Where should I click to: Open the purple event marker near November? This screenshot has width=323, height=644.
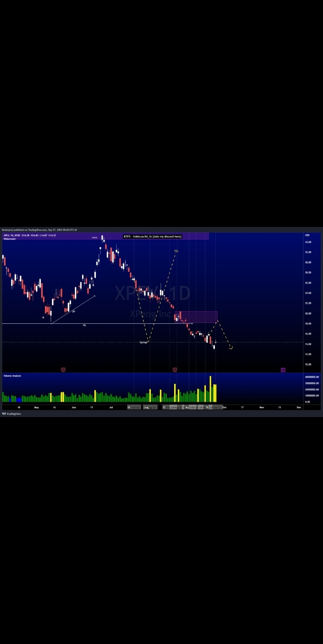coord(283,370)
